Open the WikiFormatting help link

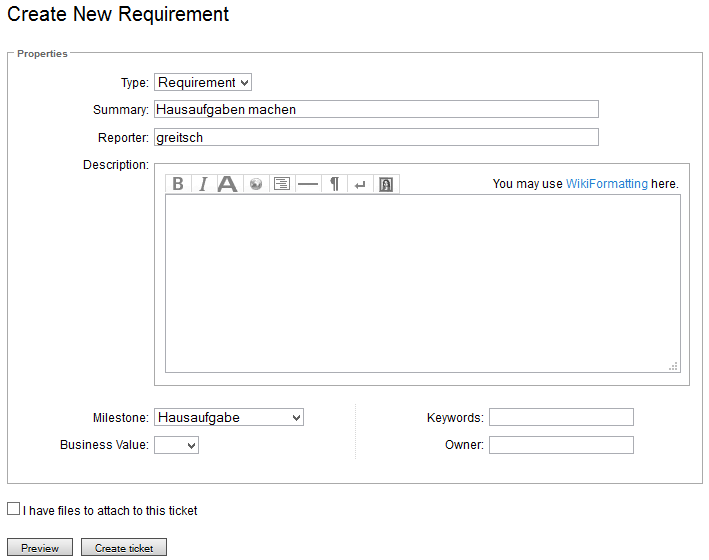tap(606, 184)
